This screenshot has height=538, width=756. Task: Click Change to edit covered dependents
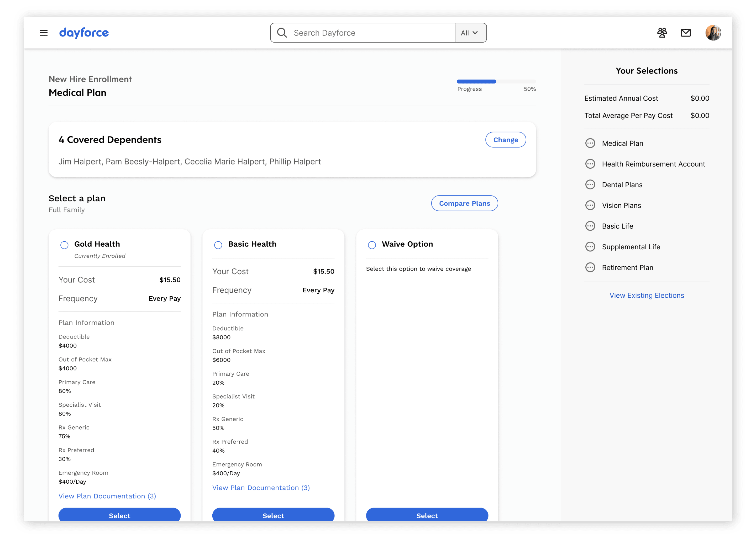point(505,139)
